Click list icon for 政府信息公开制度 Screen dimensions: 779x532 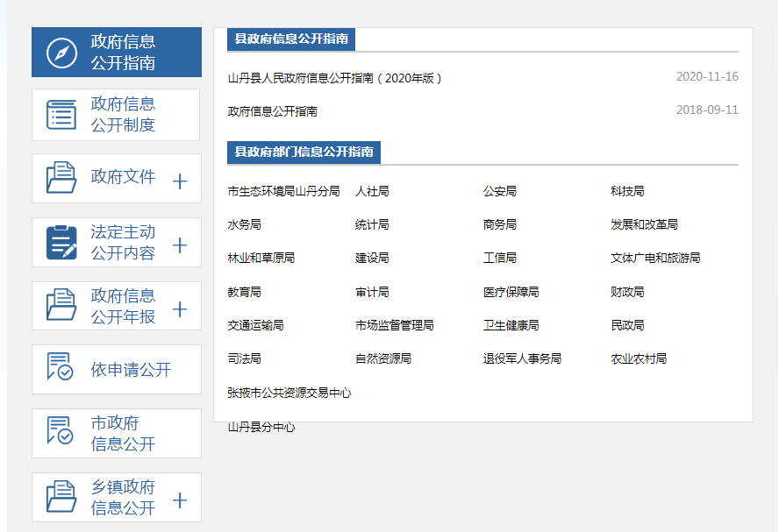coord(61,115)
